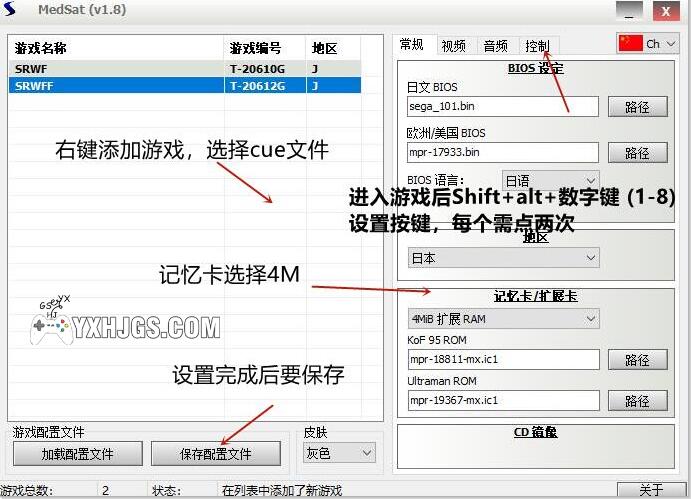Viewport: 691px width, 499px height.
Task: Click 加载配置文件 button
Action: (x=78, y=454)
